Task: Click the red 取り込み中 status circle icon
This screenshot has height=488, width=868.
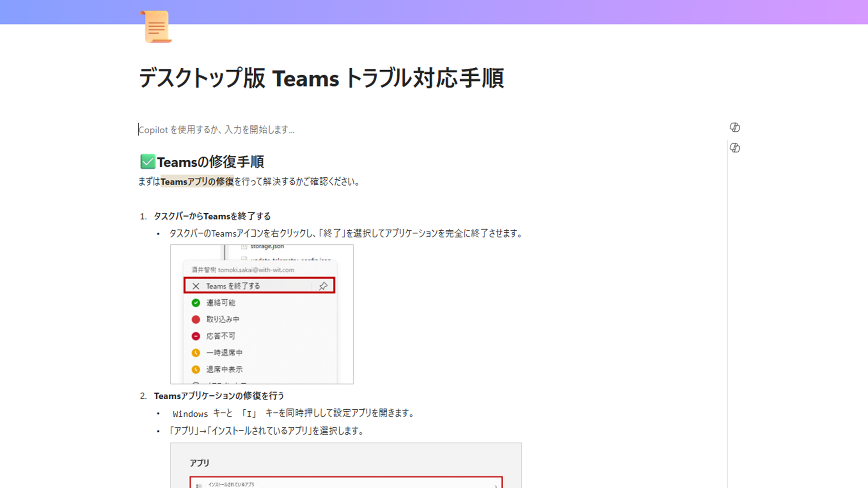Action: [x=196, y=319]
